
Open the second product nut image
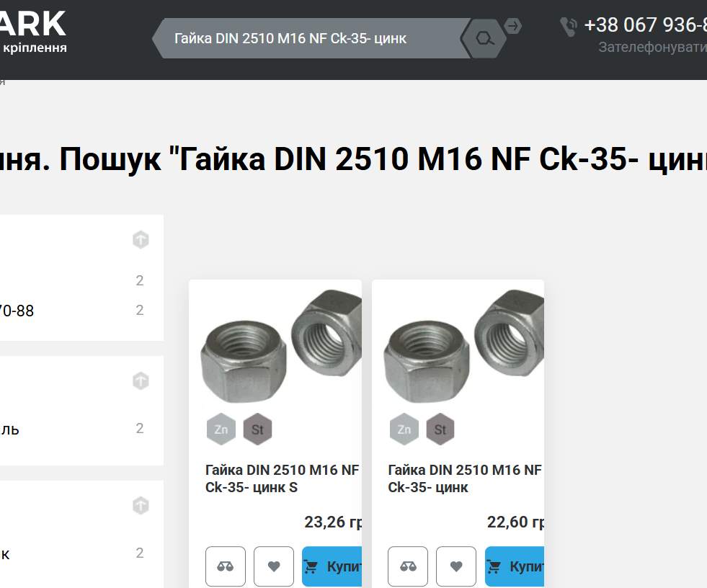[464, 347]
